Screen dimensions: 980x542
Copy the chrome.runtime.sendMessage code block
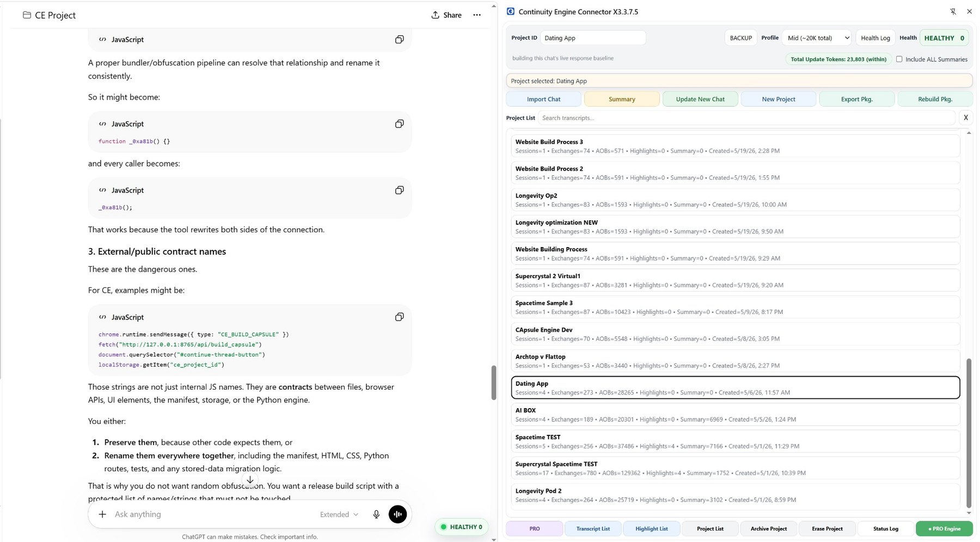(x=399, y=317)
